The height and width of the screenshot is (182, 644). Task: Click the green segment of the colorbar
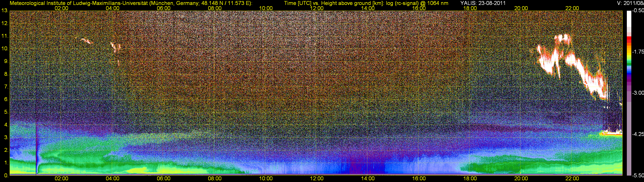coord(629,62)
